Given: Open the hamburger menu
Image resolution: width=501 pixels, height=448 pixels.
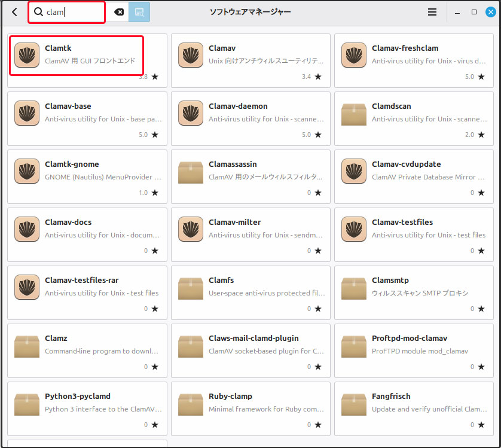Looking at the screenshot, I should (x=432, y=12).
